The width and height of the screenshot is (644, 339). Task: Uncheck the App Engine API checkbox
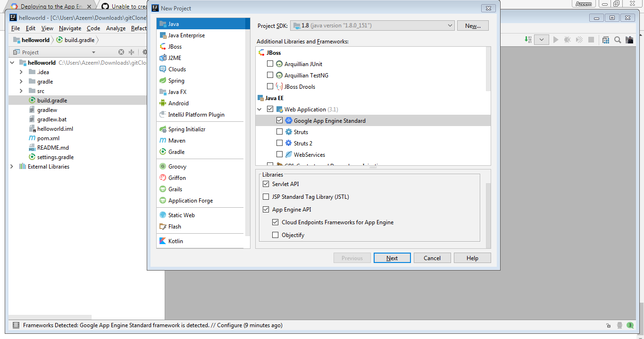tap(266, 210)
